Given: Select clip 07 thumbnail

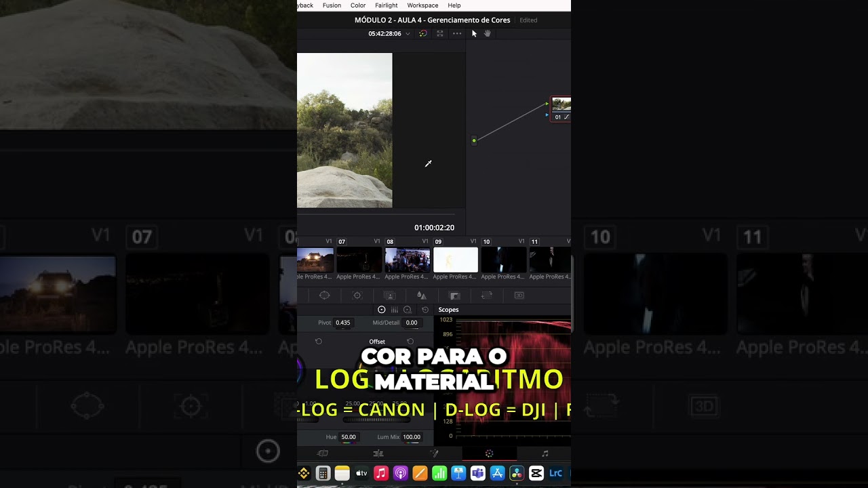Looking at the screenshot, I should (359, 260).
